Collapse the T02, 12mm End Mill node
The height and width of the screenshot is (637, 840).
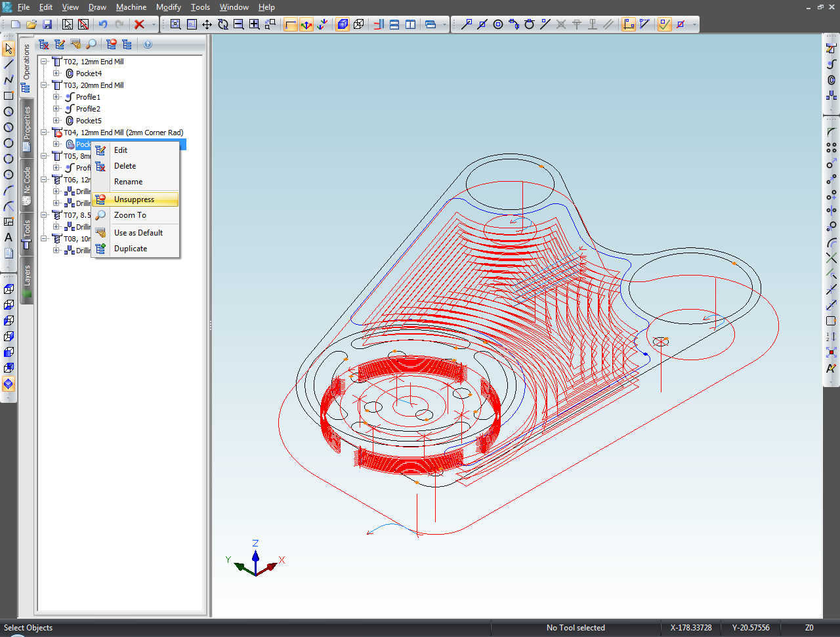click(44, 62)
